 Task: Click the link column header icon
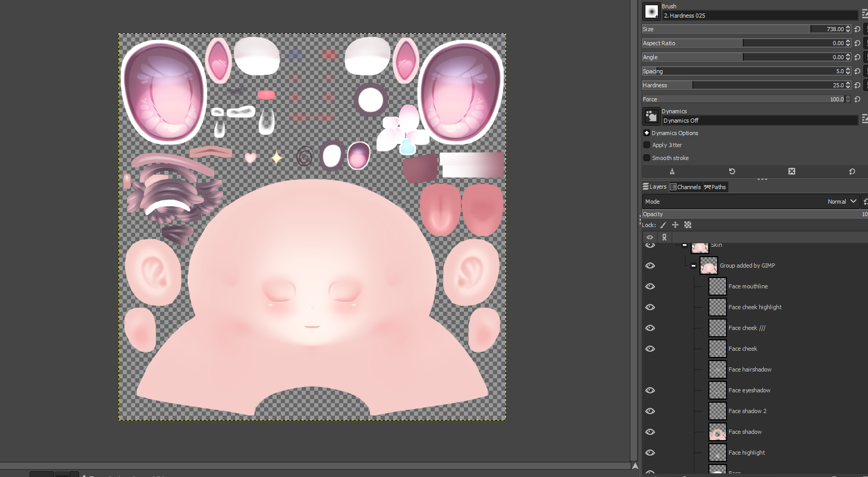(x=664, y=237)
